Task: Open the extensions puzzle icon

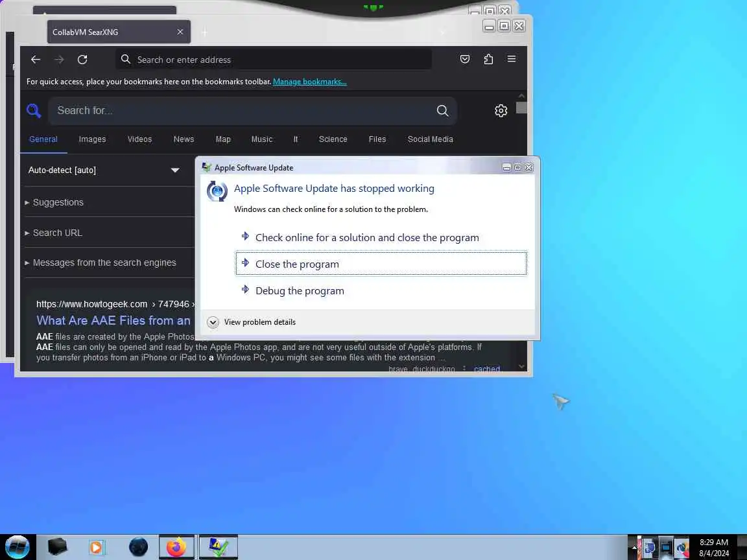Action: pos(488,59)
